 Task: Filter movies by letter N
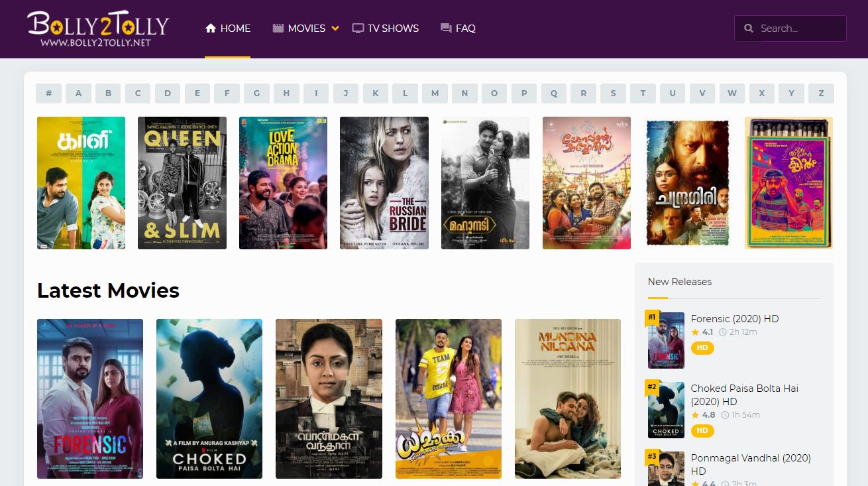[x=464, y=93]
